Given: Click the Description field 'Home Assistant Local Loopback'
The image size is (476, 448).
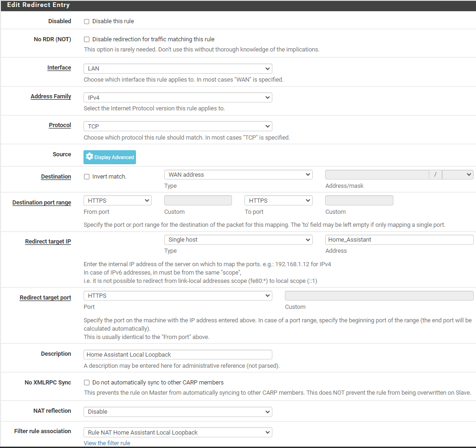Looking at the screenshot, I should (x=178, y=355).
